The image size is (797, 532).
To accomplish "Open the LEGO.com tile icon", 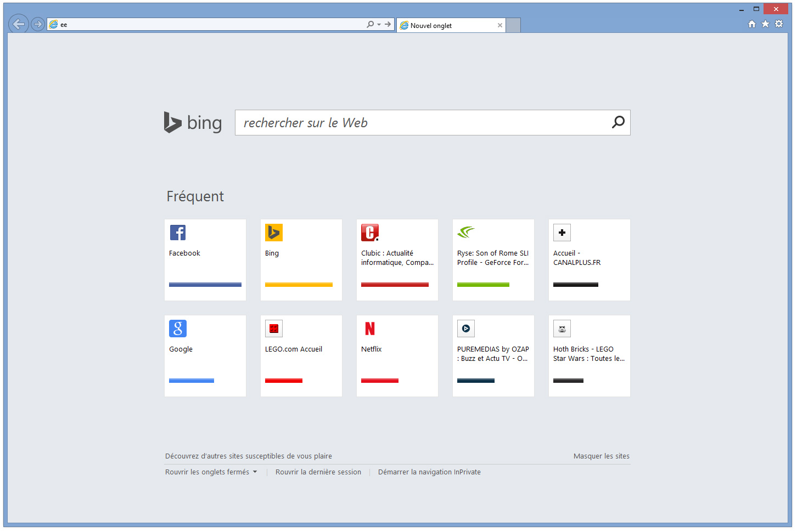I will [274, 329].
